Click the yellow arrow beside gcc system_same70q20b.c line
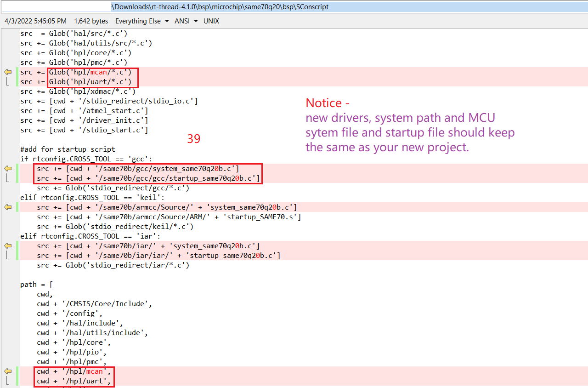Image resolution: width=588 pixels, height=388 pixels. coord(8,169)
